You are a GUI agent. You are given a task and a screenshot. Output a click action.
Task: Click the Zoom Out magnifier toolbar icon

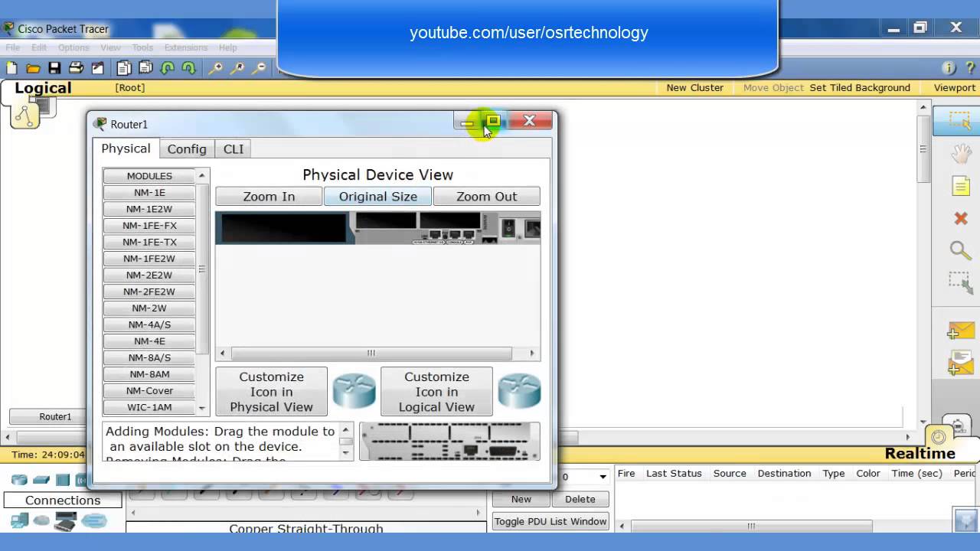[260, 68]
